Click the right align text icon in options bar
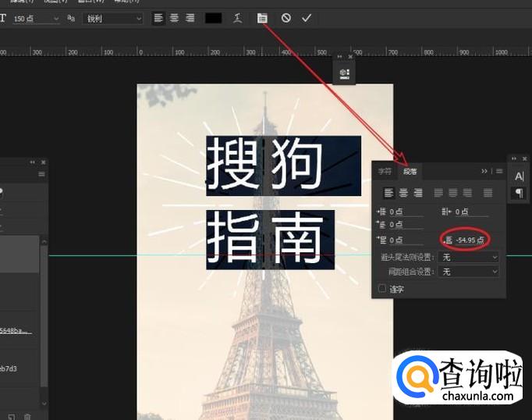This screenshot has width=532, height=420. pyautogui.click(x=190, y=18)
